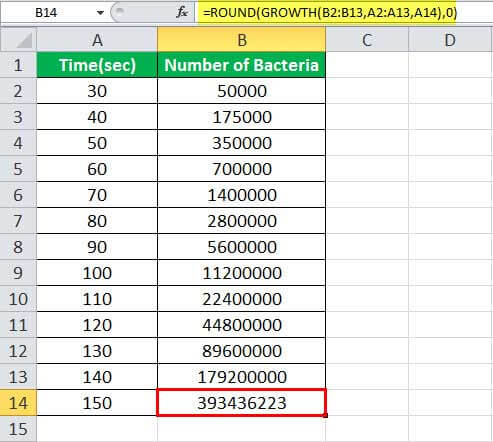Image resolution: width=493 pixels, height=442 pixels.
Task: Select column A header
Action: (97, 40)
